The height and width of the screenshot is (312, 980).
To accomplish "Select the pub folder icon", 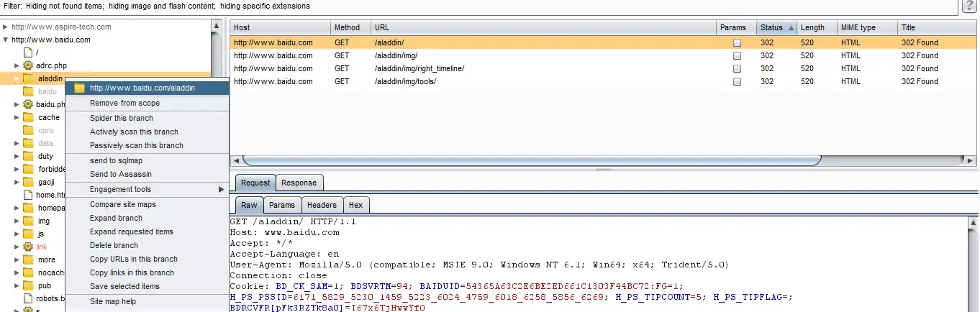I will point(28,285).
